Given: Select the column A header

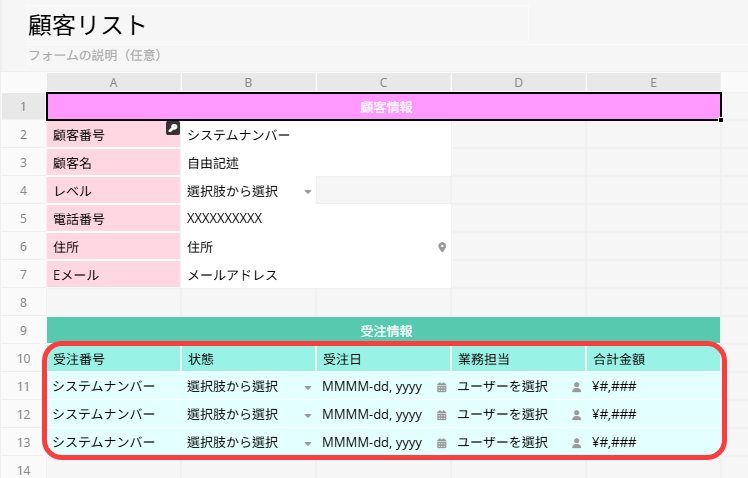Looking at the screenshot, I should pyautogui.click(x=114, y=82).
